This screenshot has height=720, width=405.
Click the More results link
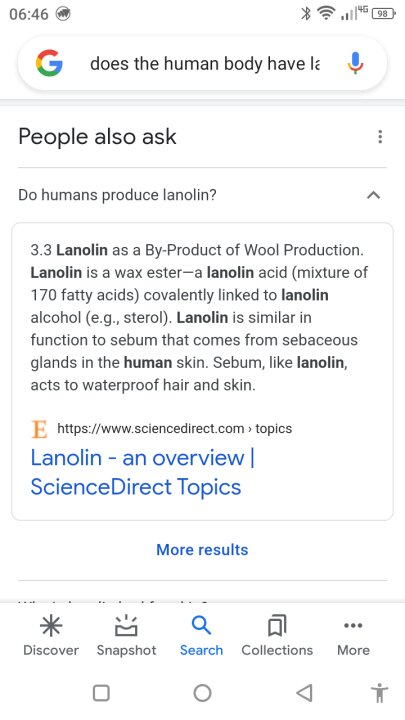(x=202, y=550)
